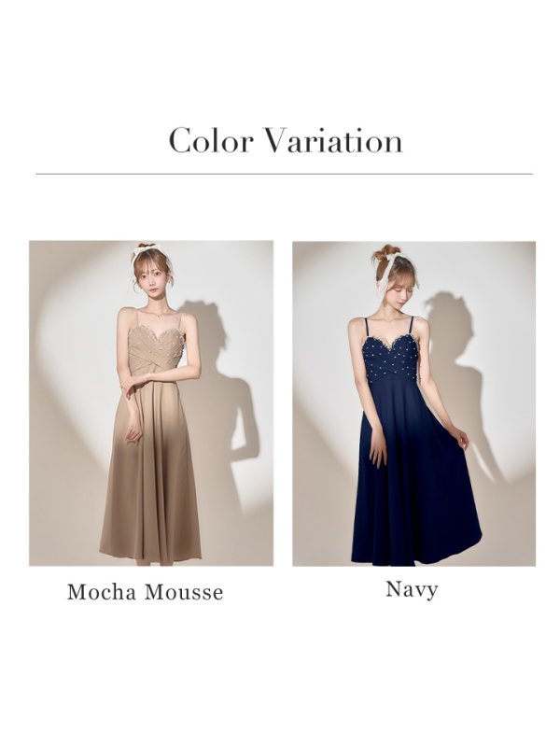The image size is (560, 747).
Task: Click the divider line under the heading
Action: [x=284, y=174]
